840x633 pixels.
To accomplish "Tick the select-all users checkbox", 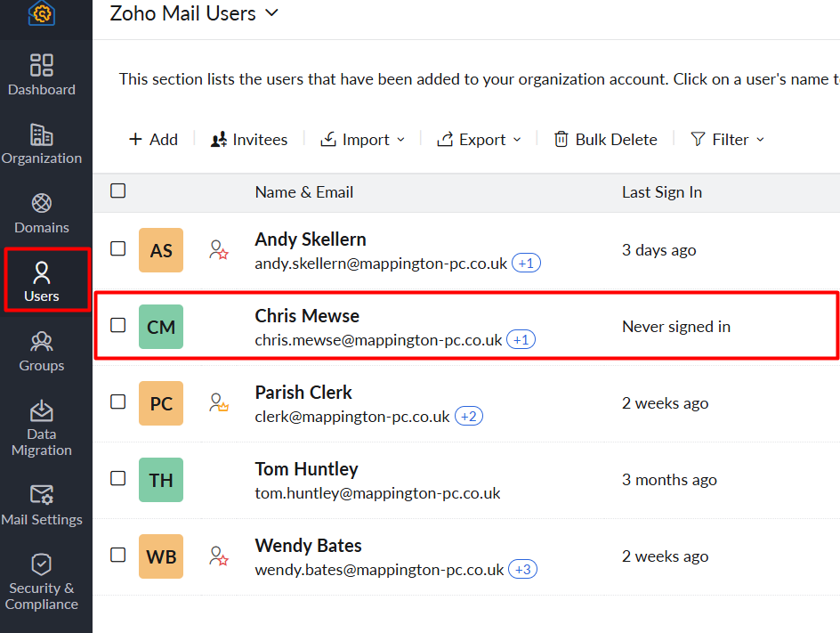I will [x=118, y=191].
